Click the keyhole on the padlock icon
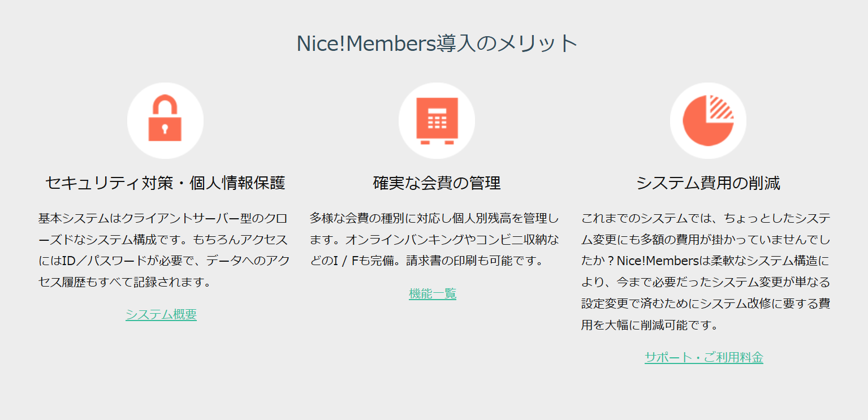The height and width of the screenshot is (420, 868). (165, 129)
